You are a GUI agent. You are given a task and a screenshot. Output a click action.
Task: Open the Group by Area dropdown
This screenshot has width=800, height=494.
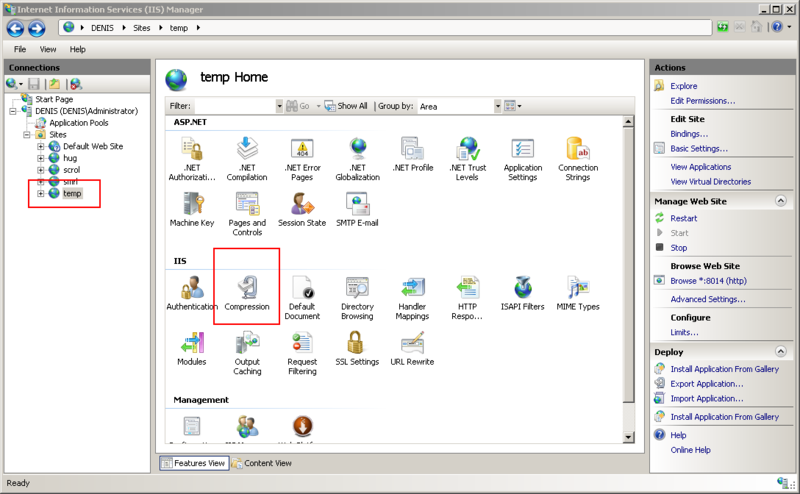(x=497, y=106)
